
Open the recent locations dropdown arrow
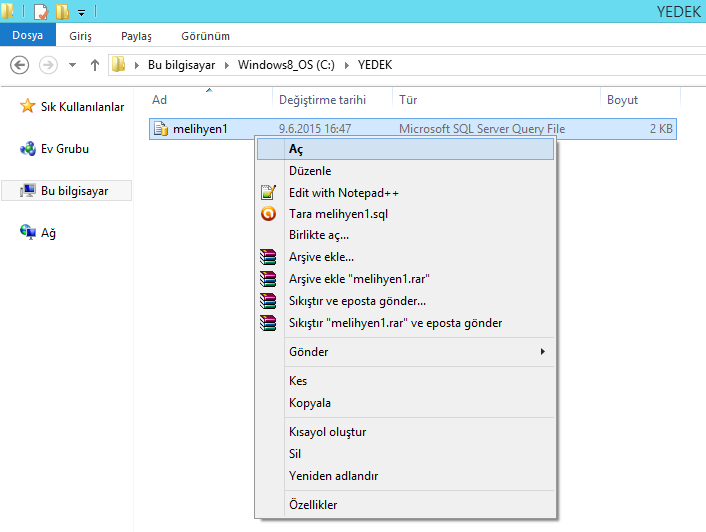tap(73, 65)
